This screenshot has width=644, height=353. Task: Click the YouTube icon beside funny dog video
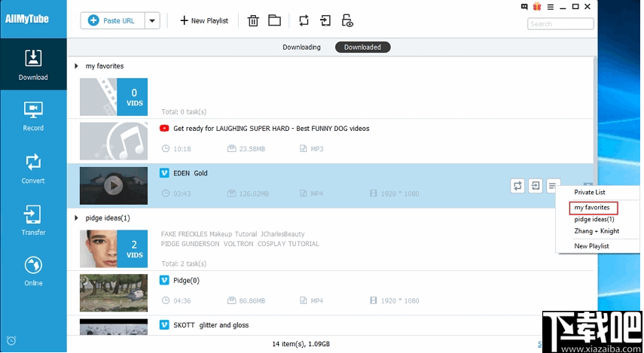pyautogui.click(x=164, y=129)
